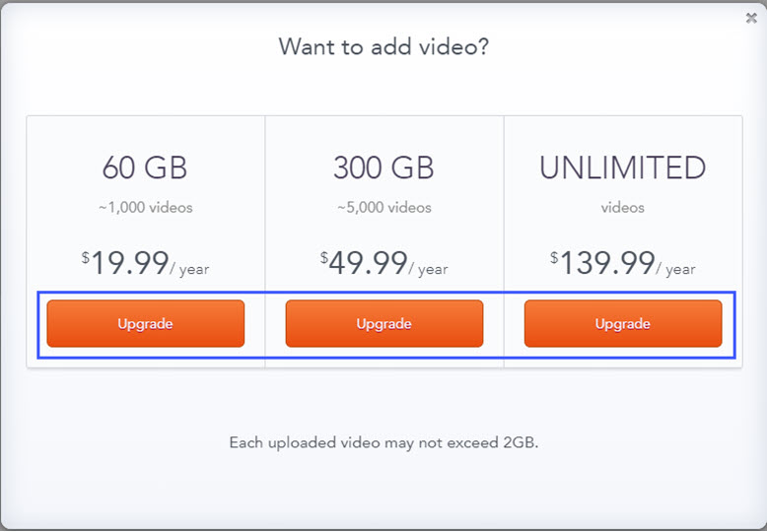Click "/ year" beside the 19.99 price
The width and height of the screenshot is (767, 532).
tap(190, 269)
